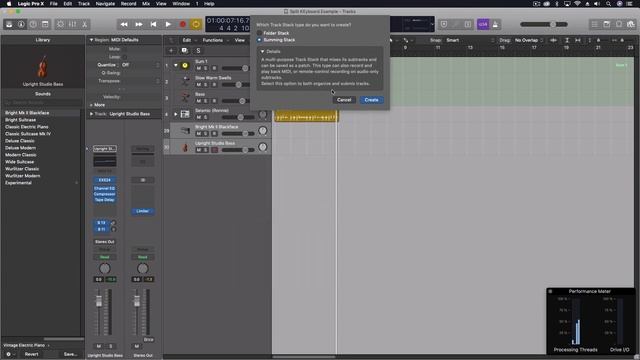640x360 pixels.
Task: Adjust the master volume slider in control bar
Action: [544, 24]
